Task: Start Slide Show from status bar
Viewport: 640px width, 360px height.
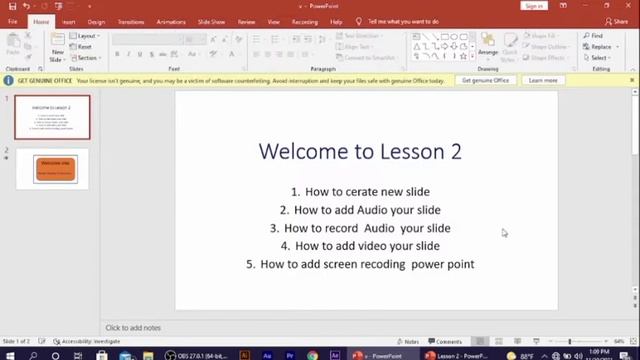Action: click(536, 341)
